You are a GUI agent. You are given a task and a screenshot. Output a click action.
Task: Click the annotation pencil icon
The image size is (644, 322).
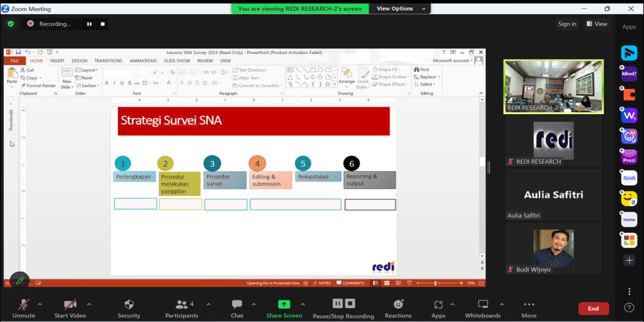20,281
